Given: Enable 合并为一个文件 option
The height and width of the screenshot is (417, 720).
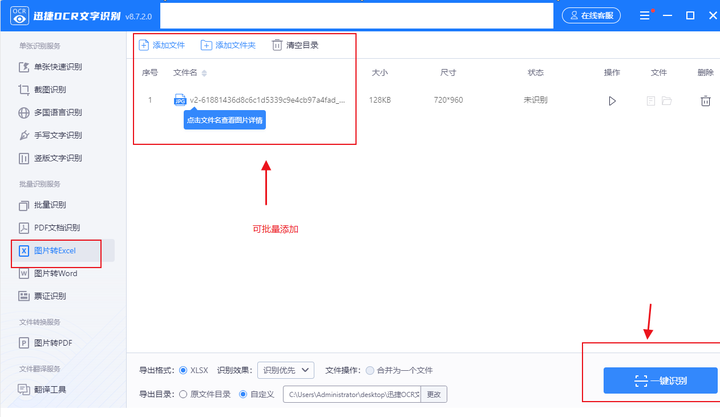Looking at the screenshot, I should click(370, 370).
